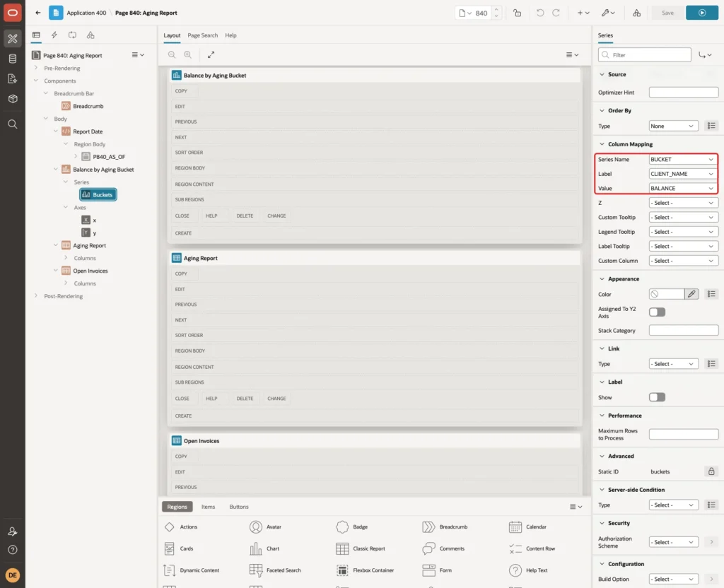Run the page with the play button
This screenshot has height=588, width=724.
click(x=702, y=13)
